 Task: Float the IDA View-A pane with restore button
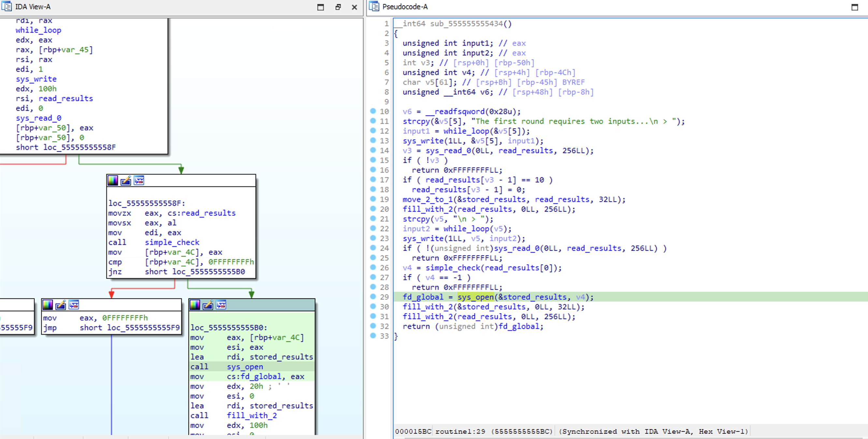(x=338, y=7)
